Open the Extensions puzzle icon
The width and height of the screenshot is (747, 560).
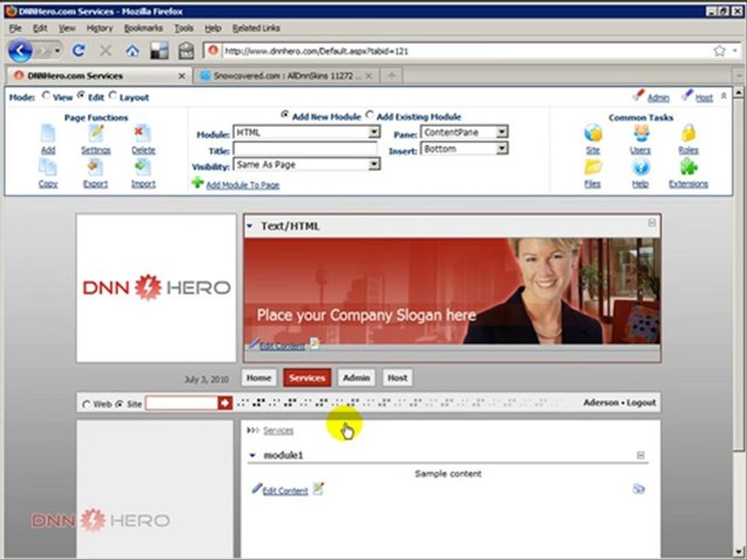[689, 167]
